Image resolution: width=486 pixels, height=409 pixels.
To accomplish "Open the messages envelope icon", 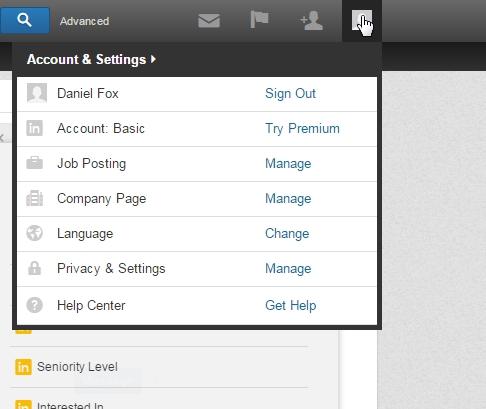I will [x=209, y=21].
